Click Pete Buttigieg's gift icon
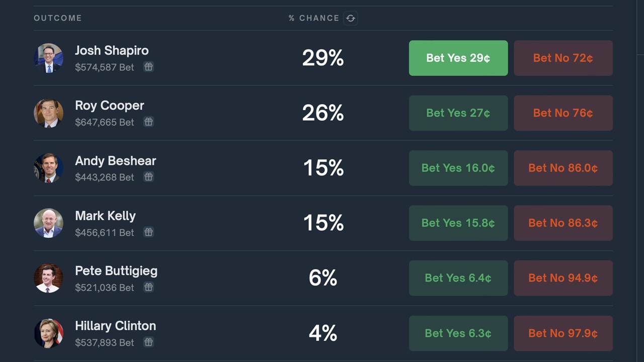This screenshot has height=362, width=644. pos(148,287)
